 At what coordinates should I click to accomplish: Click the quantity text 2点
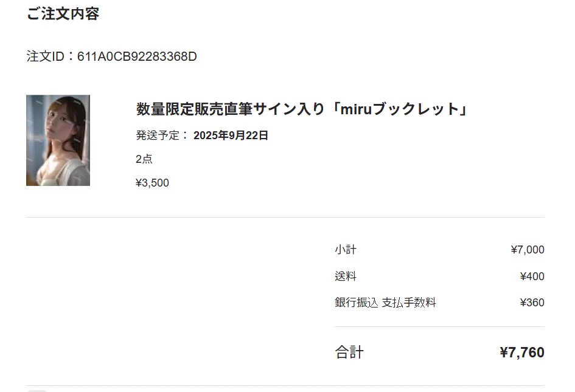144,159
